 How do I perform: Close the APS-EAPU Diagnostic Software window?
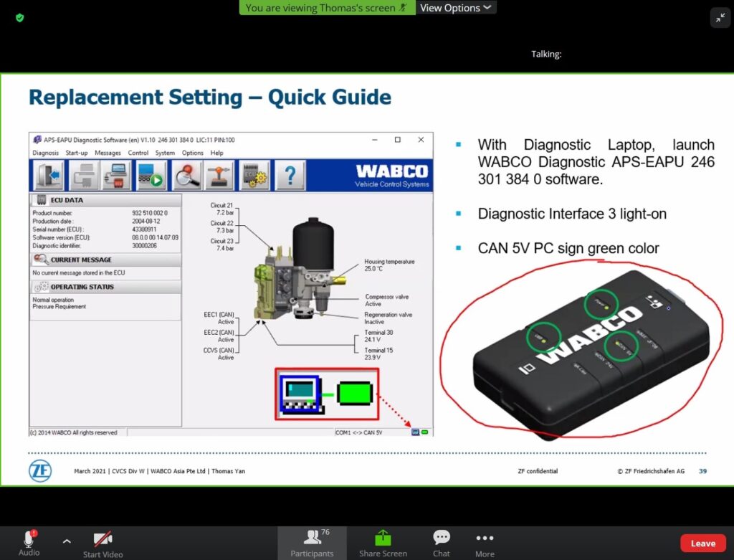(421, 140)
